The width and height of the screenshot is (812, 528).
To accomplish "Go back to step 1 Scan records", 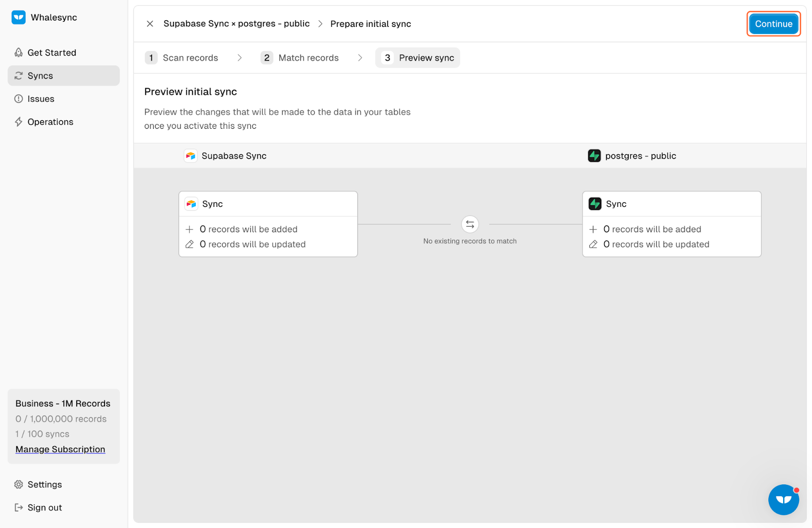I will pyautogui.click(x=182, y=58).
